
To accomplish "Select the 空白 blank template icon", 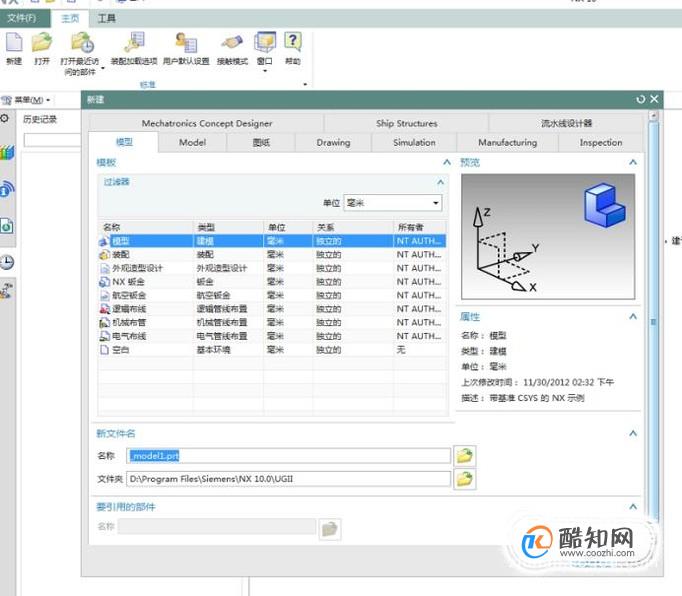I will point(104,349).
